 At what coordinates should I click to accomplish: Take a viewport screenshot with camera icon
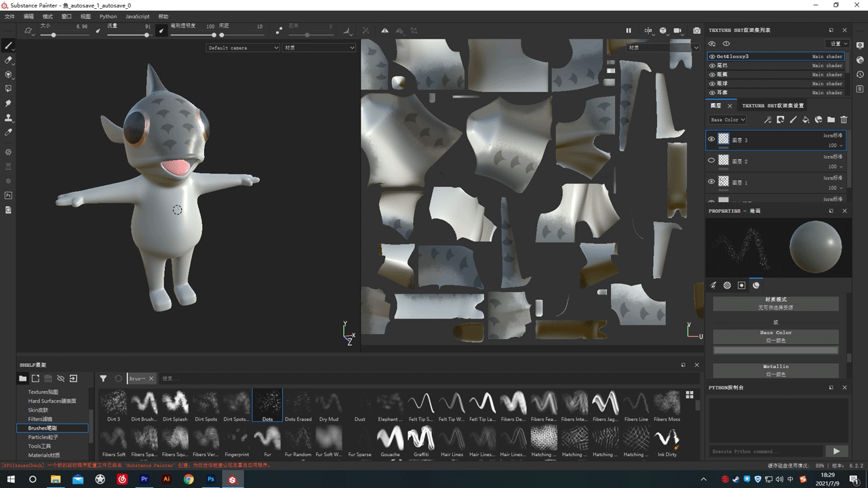(x=696, y=30)
